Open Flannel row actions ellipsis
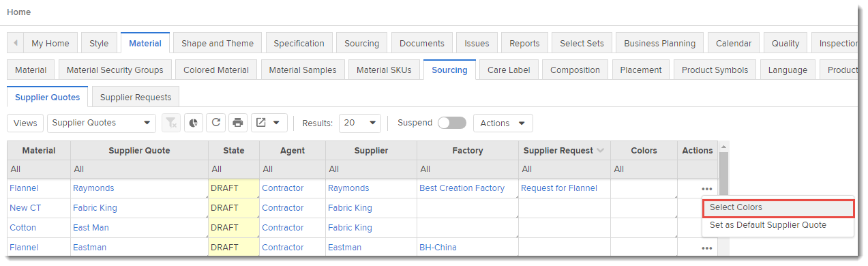 706,189
